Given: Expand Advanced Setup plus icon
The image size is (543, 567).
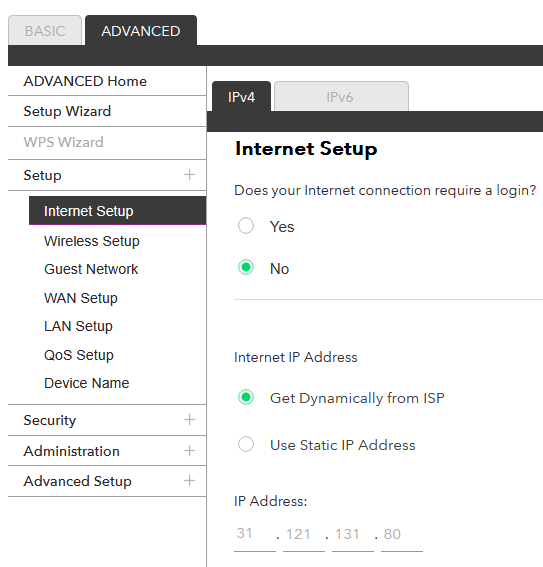Looking at the screenshot, I should point(189,481).
